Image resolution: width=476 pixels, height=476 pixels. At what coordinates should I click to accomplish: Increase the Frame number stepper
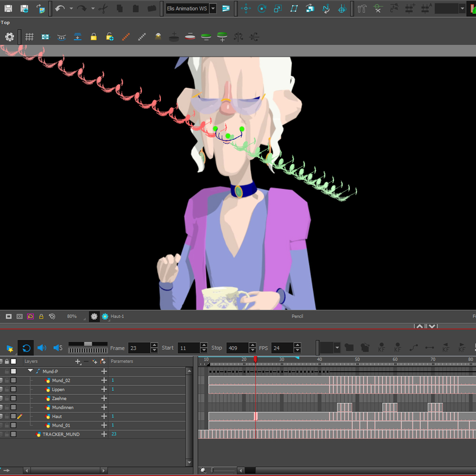(155, 345)
